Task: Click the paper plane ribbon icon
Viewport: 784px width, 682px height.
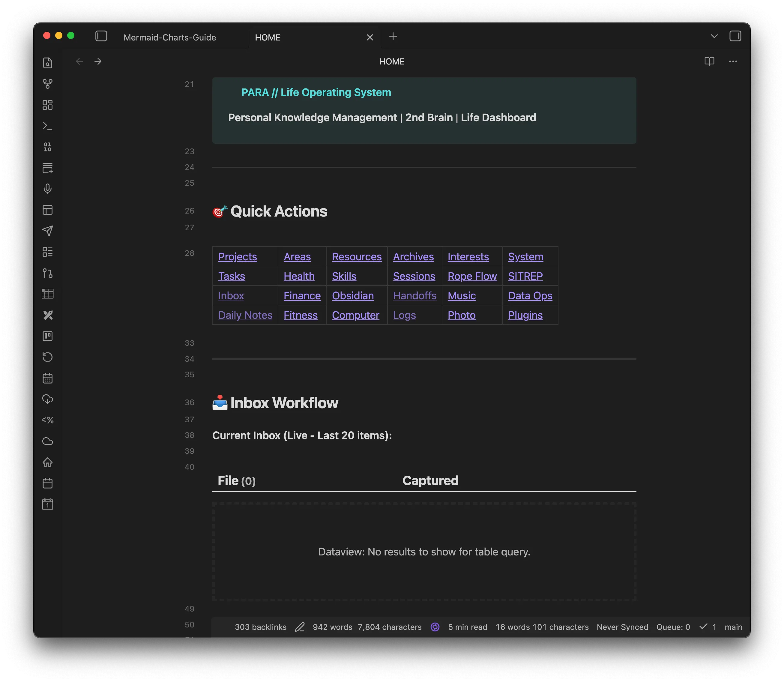Action: [x=48, y=231]
